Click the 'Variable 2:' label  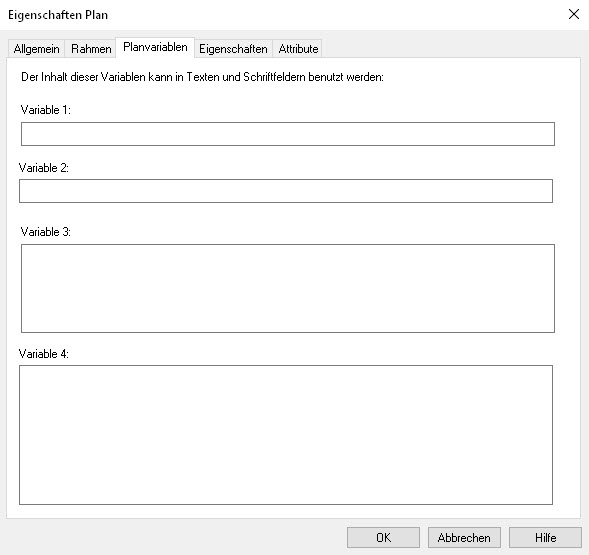44,168
